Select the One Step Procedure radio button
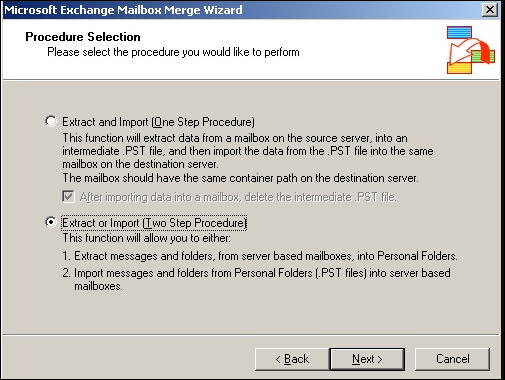 (x=51, y=121)
